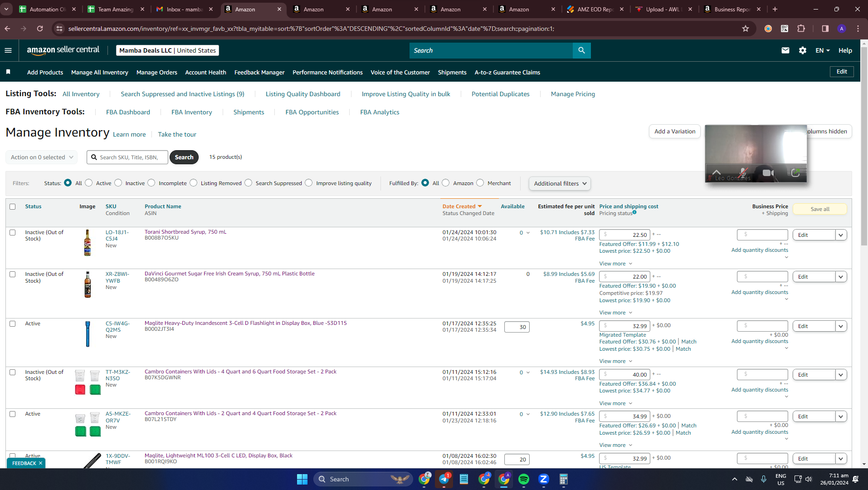Select the Incomplete status filter radio
This screenshot has width=868, height=490.
[151, 183]
